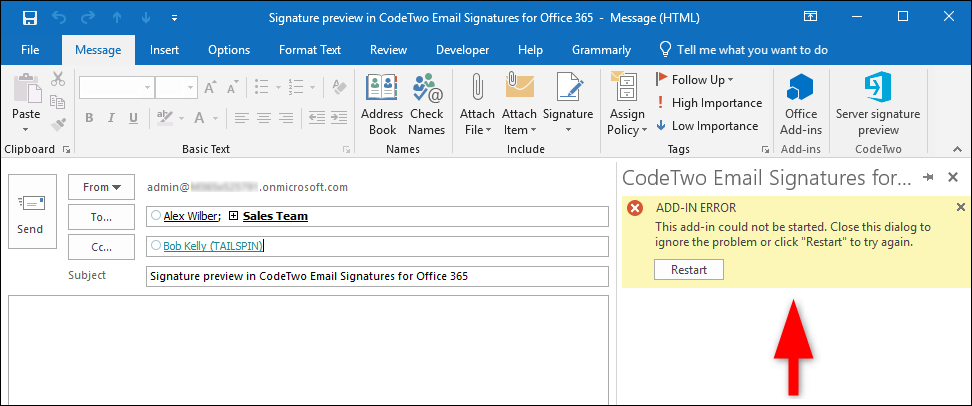The image size is (972, 406).
Task: Click the Text Highlight Color button
Action: pyautogui.click(x=165, y=117)
